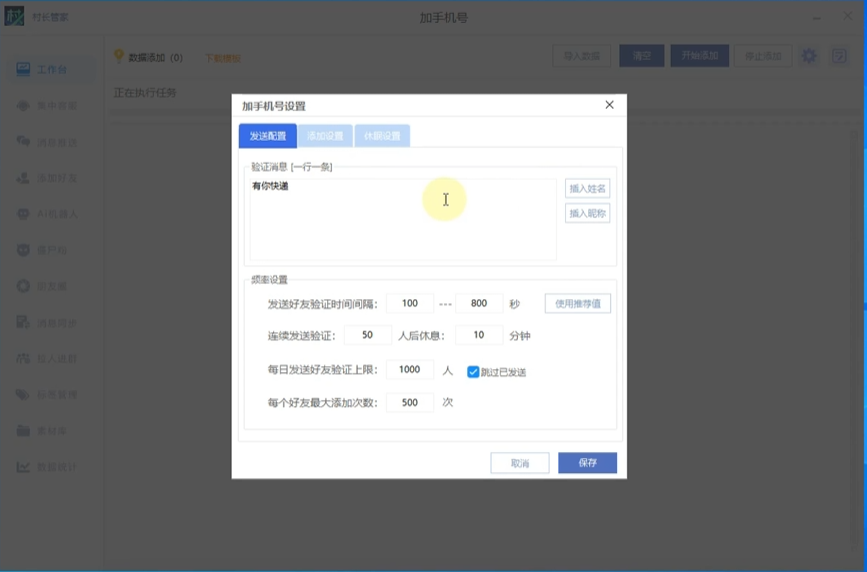Click the 连续发送验证 field showing 50
Screen dimensions: 867x572
(368, 335)
